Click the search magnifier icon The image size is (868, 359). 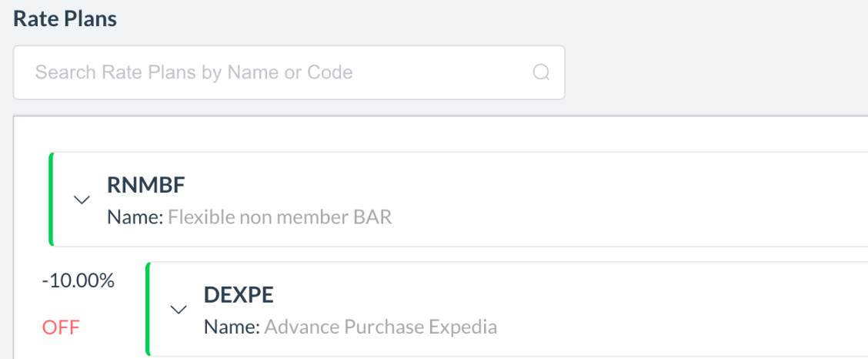coord(541,72)
